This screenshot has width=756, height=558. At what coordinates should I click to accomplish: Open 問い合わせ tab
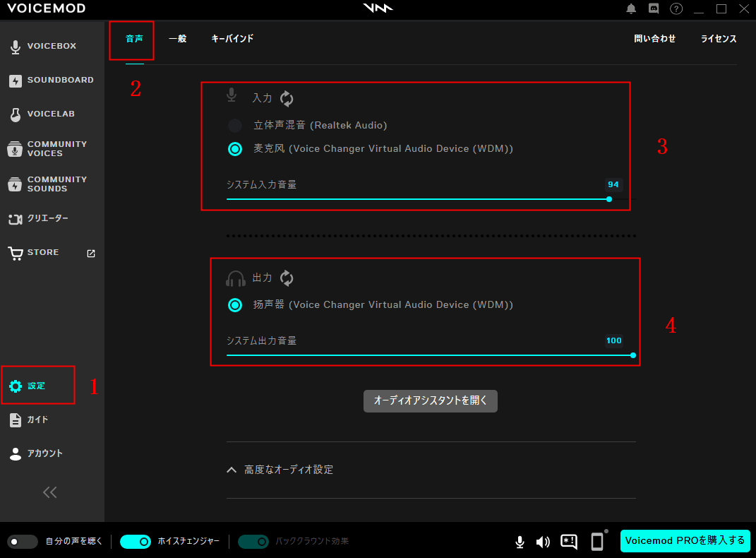coord(655,39)
